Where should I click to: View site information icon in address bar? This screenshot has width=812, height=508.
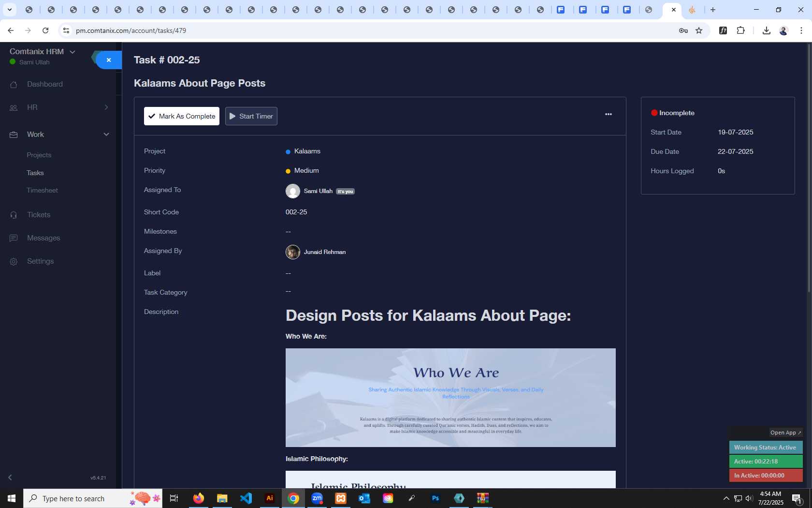click(x=66, y=30)
